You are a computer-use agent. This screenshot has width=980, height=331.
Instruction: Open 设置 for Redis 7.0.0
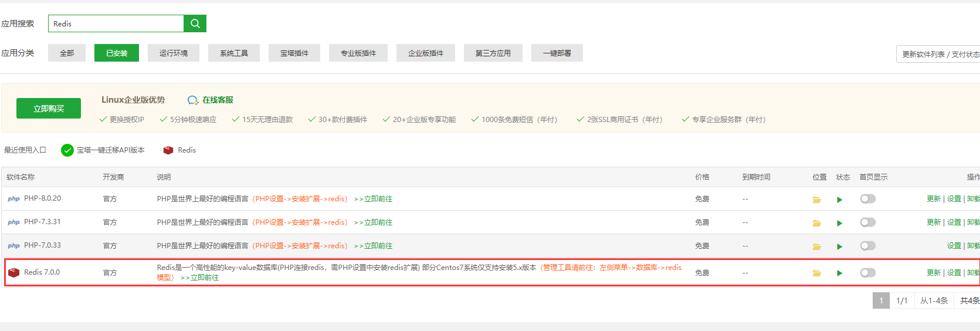point(954,273)
